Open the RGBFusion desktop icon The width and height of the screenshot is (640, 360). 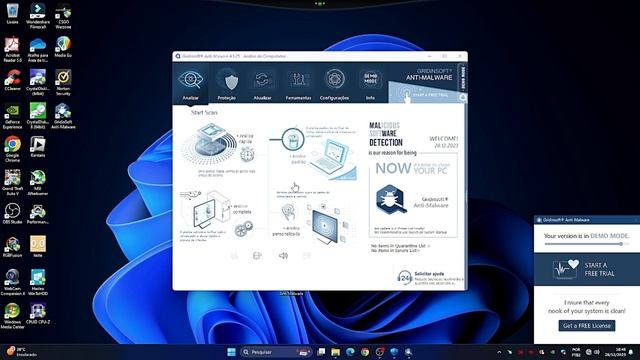pyautogui.click(x=12, y=247)
